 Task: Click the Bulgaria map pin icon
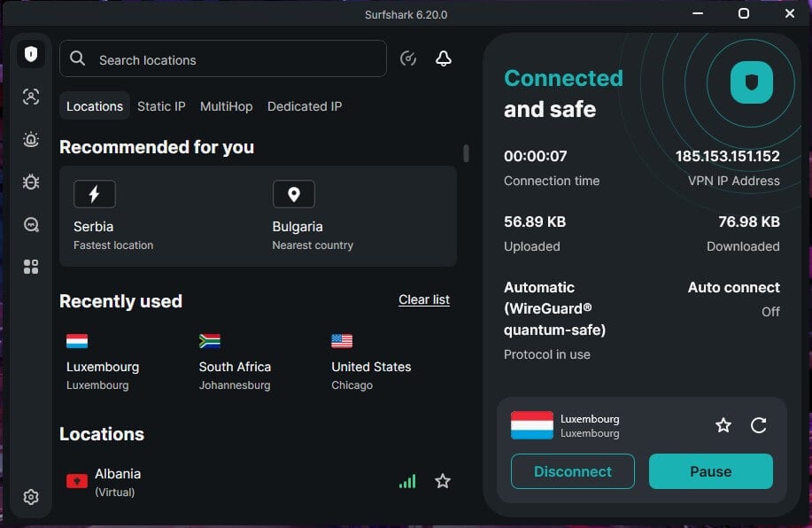294,194
